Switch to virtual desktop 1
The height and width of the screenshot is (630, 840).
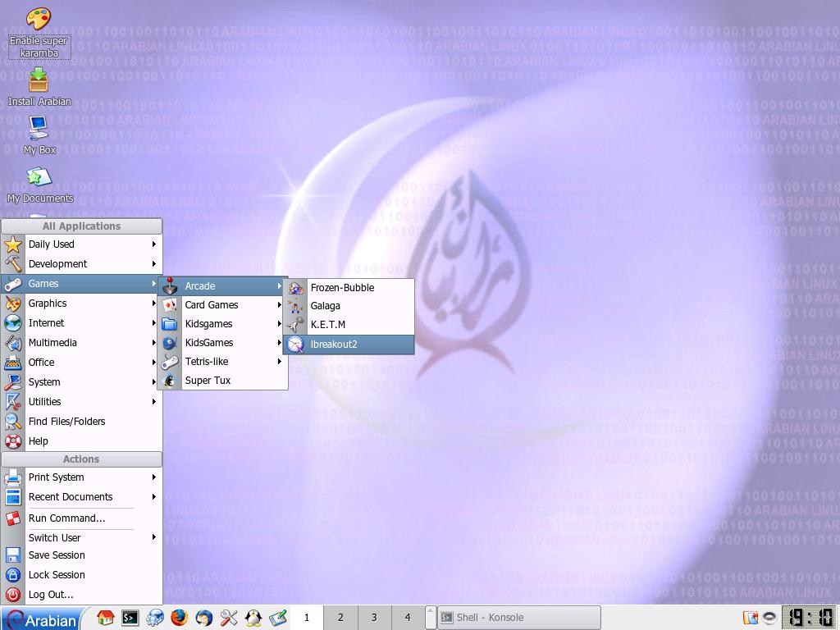click(307, 618)
